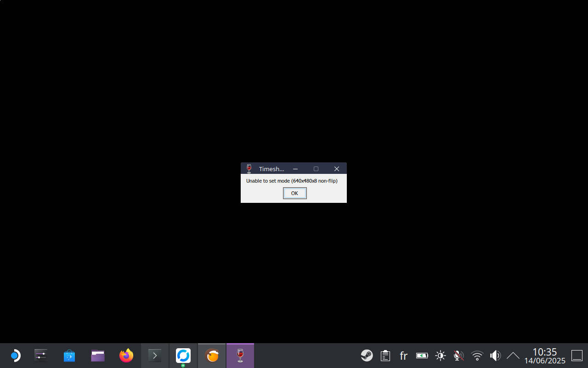Launch the Discover store from taskbar
Viewport: 588px width, 368px height.
click(x=69, y=356)
